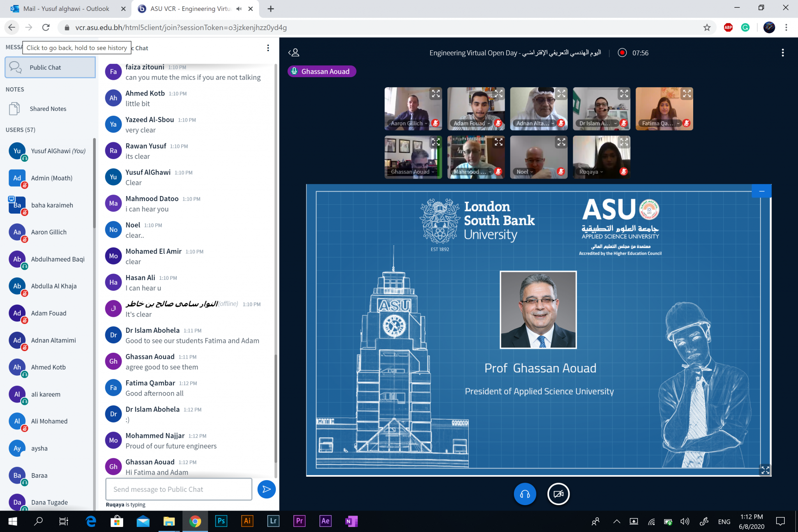Focus the Send message to Public Chat field
Viewport: 798px width, 532px height.
point(179,489)
